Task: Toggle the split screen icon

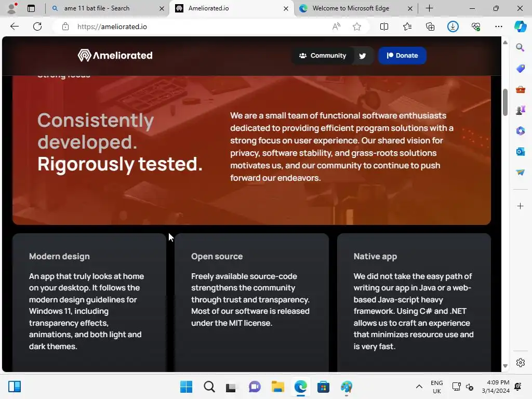Action: click(384, 26)
